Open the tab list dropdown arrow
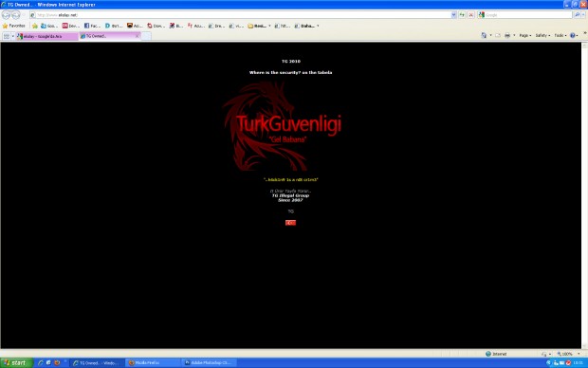588x368 pixels. [12, 36]
